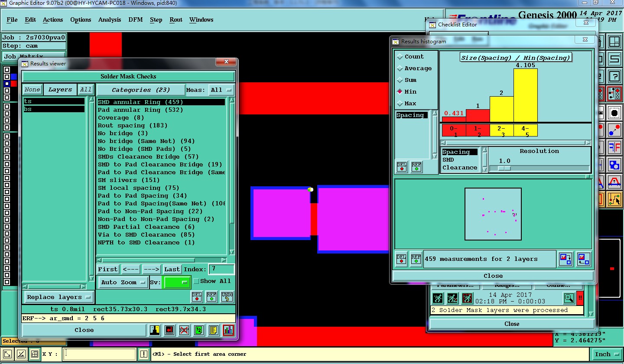The width and height of the screenshot is (624, 364).
Task: Click the Index input field
Action: tap(221, 269)
